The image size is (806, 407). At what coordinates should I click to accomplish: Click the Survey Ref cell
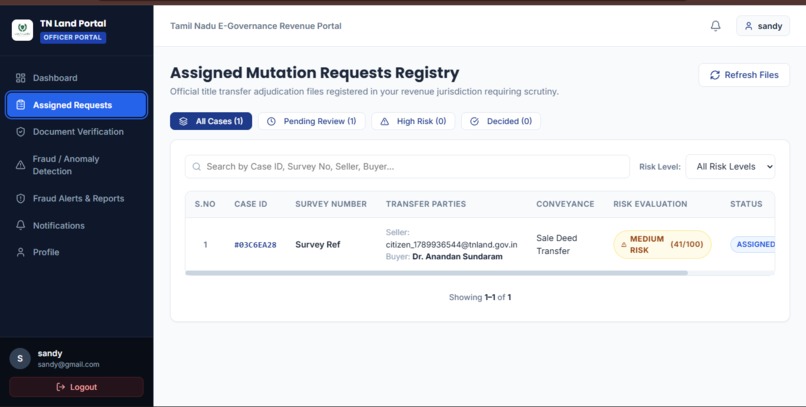[318, 245]
